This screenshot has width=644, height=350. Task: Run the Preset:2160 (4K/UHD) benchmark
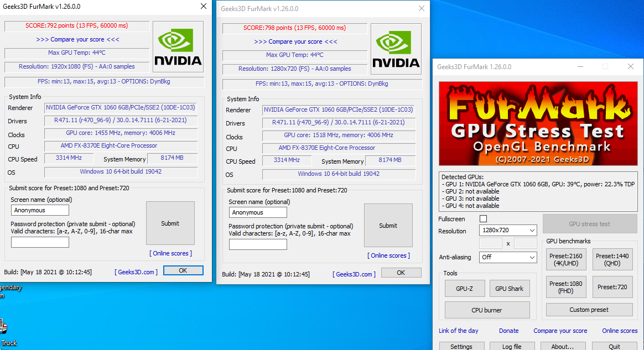click(x=566, y=259)
